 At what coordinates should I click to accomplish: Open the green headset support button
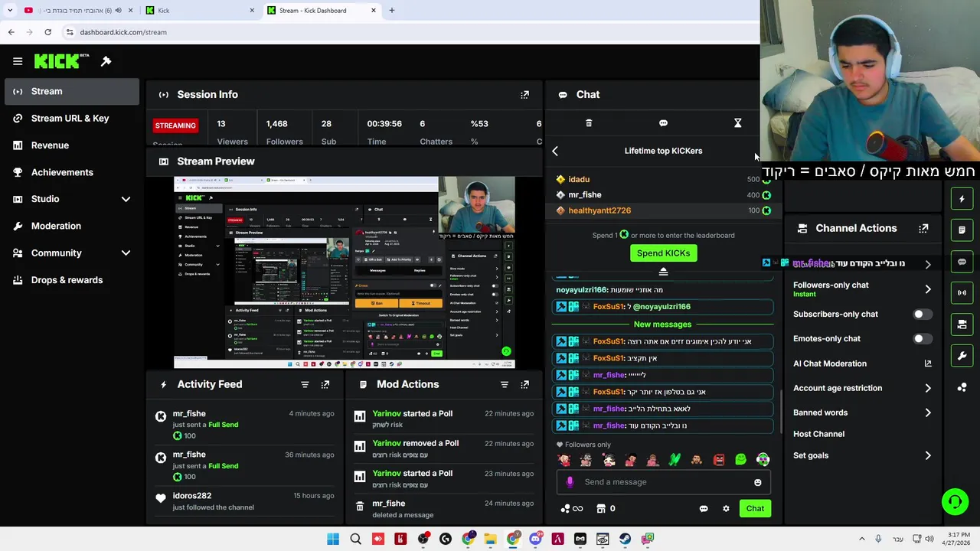955,502
